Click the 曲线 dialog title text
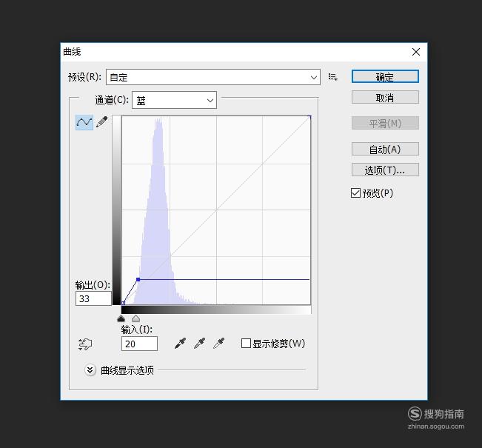Image resolution: width=482 pixels, height=448 pixels. click(x=72, y=52)
